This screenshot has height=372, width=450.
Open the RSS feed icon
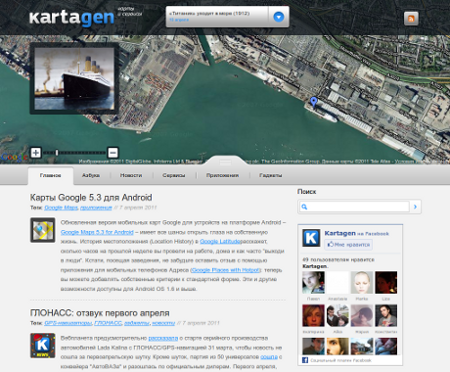(x=411, y=18)
